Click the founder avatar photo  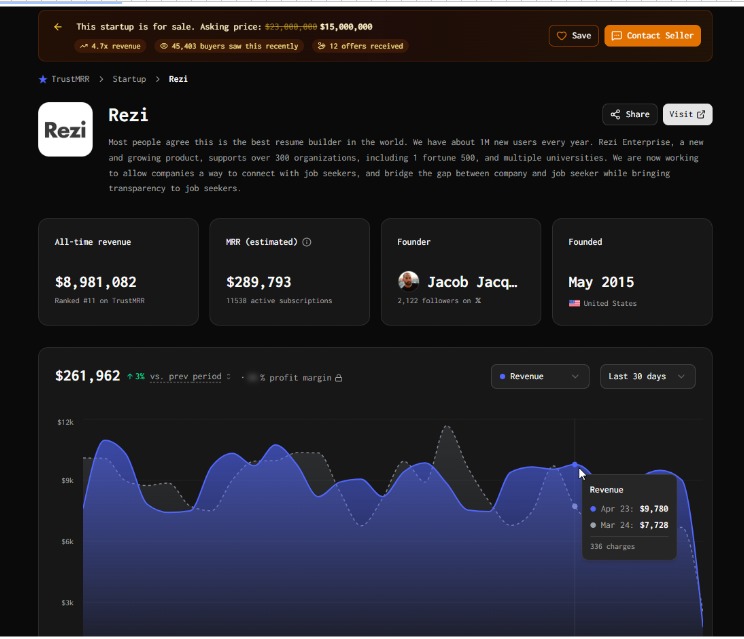click(x=409, y=282)
